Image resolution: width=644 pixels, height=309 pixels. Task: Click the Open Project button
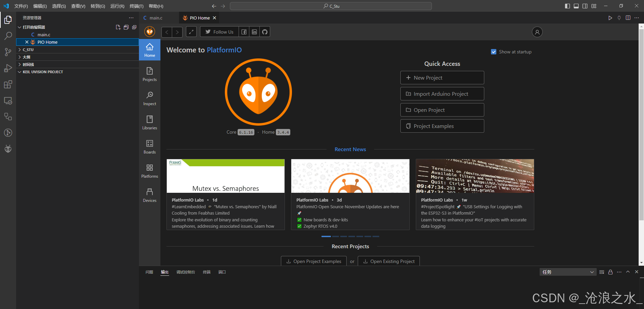(x=442, y=110)
